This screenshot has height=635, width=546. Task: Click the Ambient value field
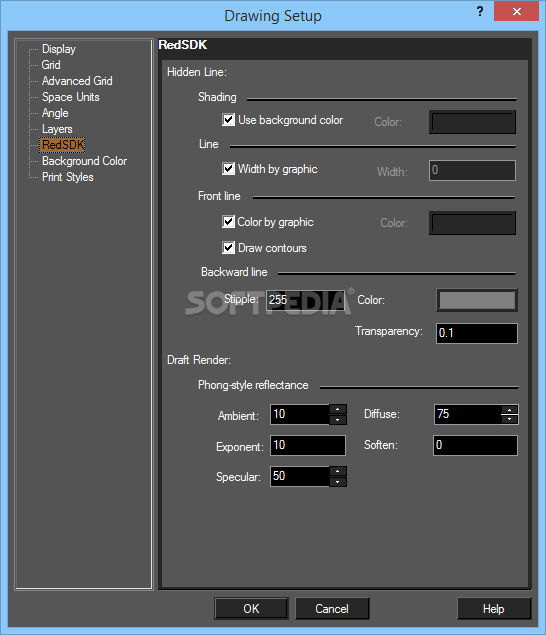tap(300, 414)
